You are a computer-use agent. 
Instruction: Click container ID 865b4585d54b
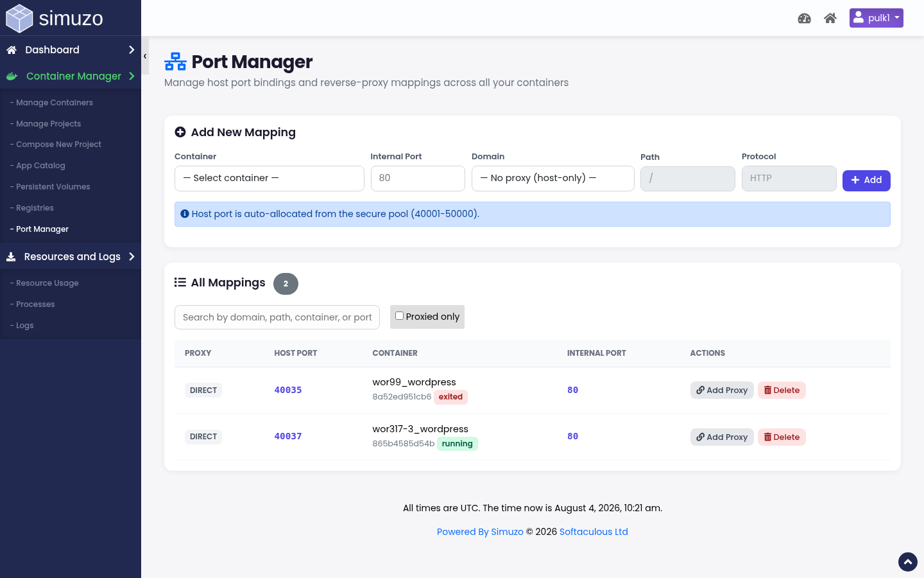coord(404,444)
